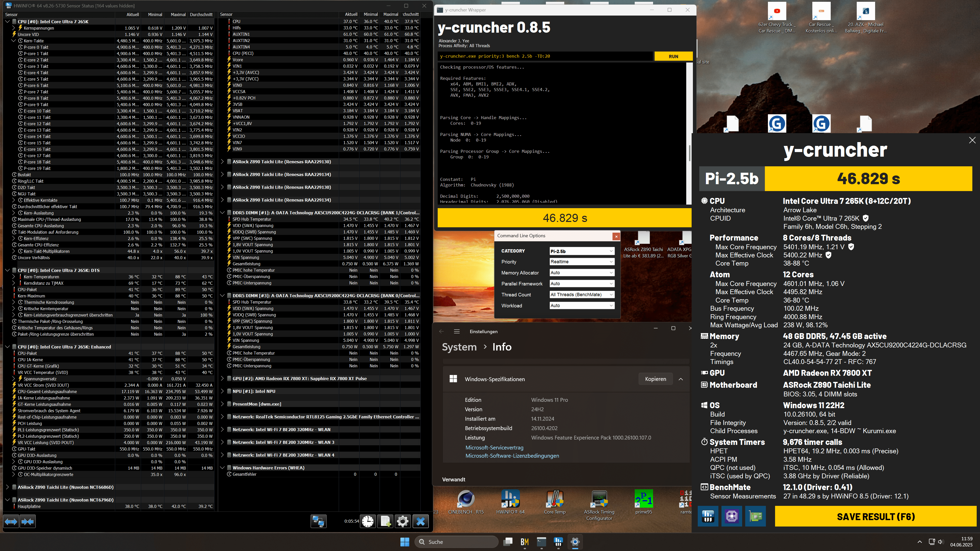
Task: Click the expand columns arrows icon in HWiNFO
Action: pyautogui.click(x=11, y=521)
